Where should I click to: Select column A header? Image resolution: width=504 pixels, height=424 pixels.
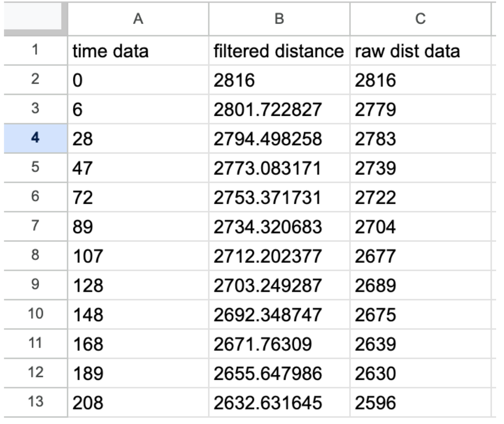138,19
